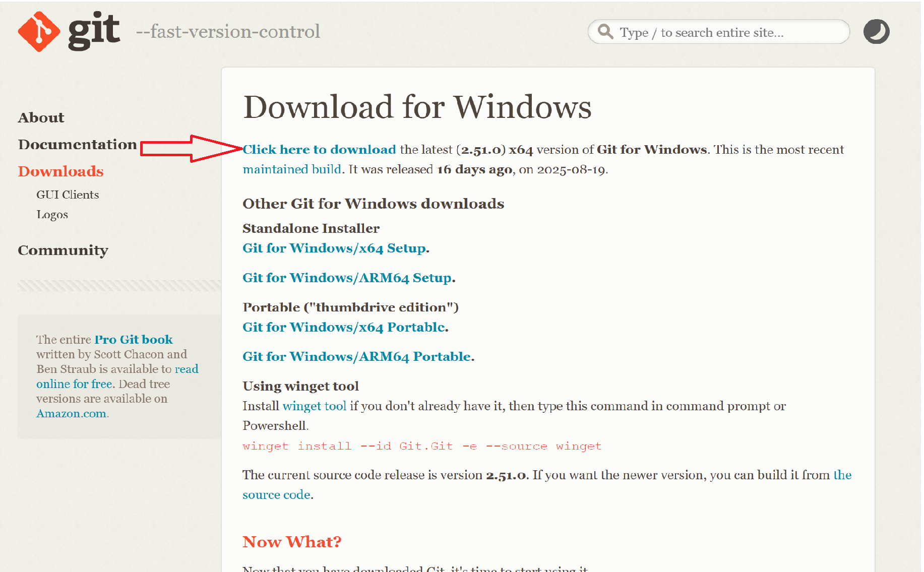Toggle dark mode with the moon icon
This screenshot has height=572, width=924.
click(876, 32)
